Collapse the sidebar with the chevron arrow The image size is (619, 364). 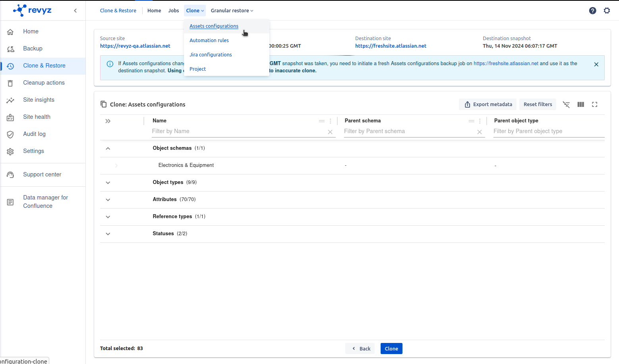click(x=75, y=11)
